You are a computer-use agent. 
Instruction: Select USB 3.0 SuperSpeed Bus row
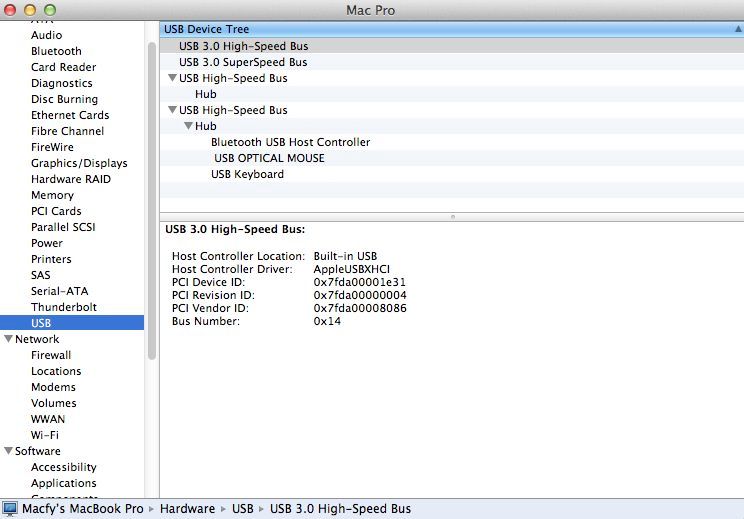[452, 62]
